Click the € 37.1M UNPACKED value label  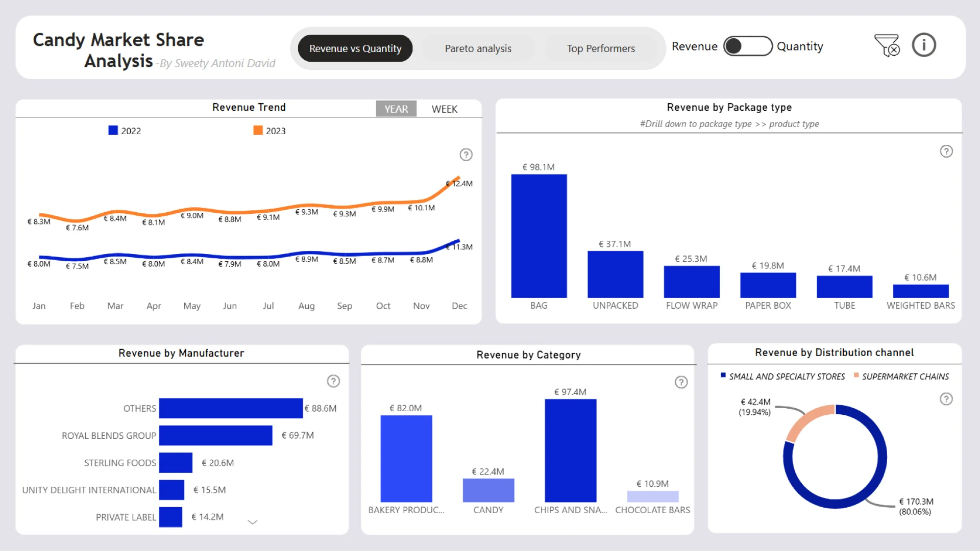(x=615, y=244)
